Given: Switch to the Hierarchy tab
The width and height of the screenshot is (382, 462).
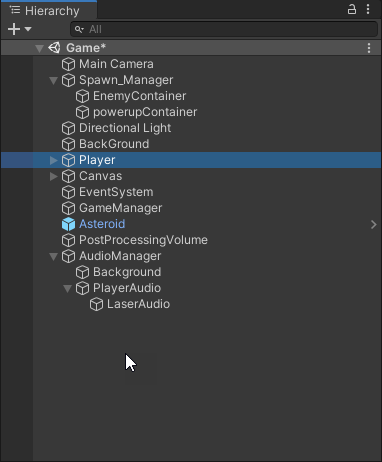Looking at the screenshot, I should click(x=49, y=11).
